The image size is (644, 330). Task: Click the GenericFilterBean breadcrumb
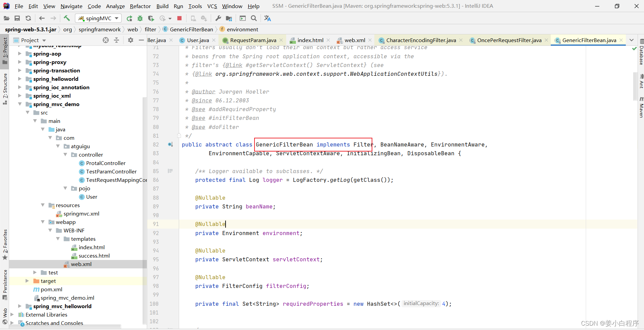pos(191,29)
